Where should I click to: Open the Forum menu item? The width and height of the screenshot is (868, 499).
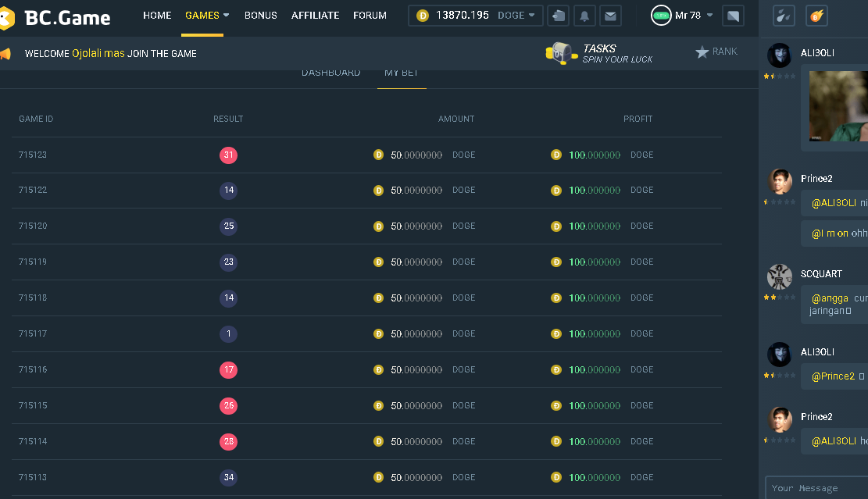click(x=370, y=16)
